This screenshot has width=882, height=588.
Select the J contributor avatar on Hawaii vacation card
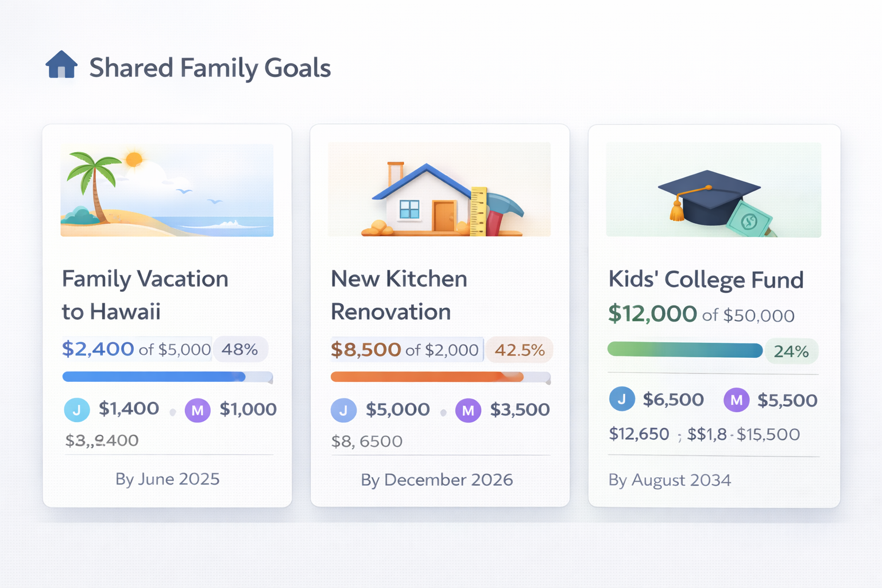77,409
